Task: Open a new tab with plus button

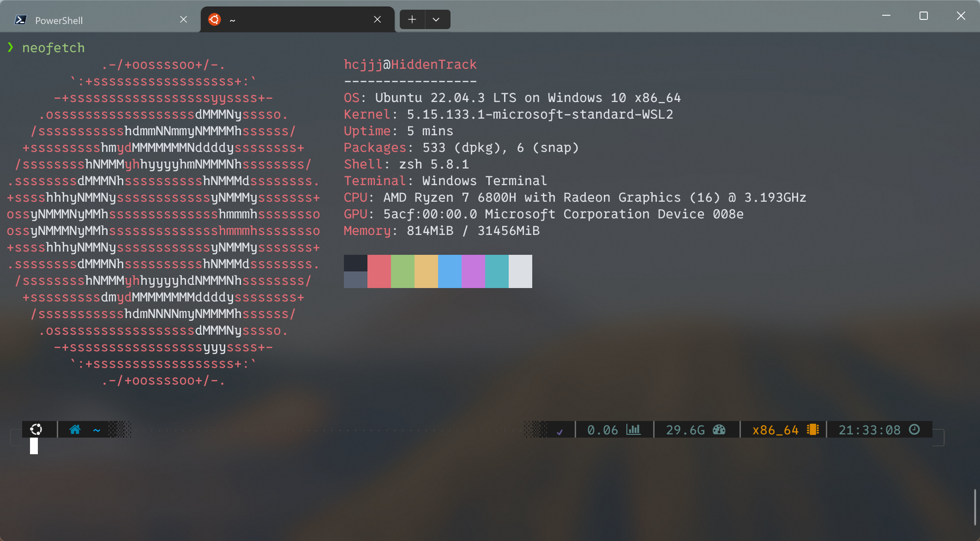Action: click(412, 19)
